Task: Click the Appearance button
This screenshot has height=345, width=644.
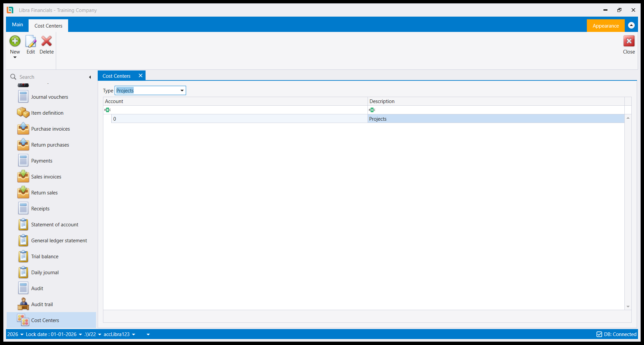Action: [x=605, y=26]
